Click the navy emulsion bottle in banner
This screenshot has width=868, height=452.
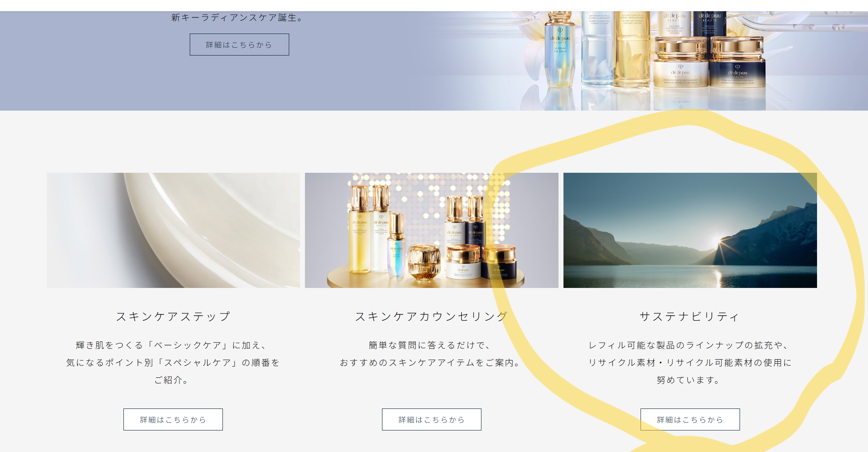click(710, 24)
